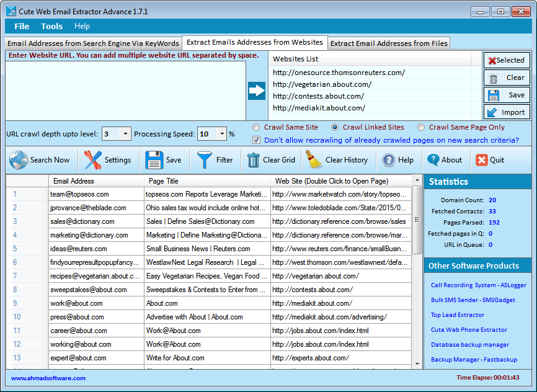
Task: Select the Crawl Same Site option
Action: 256,127
